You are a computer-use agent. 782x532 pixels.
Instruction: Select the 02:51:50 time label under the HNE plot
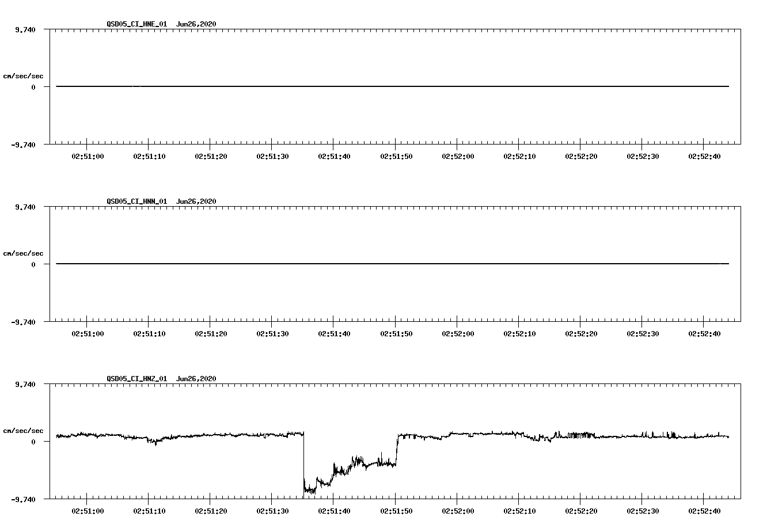point(396,156)
